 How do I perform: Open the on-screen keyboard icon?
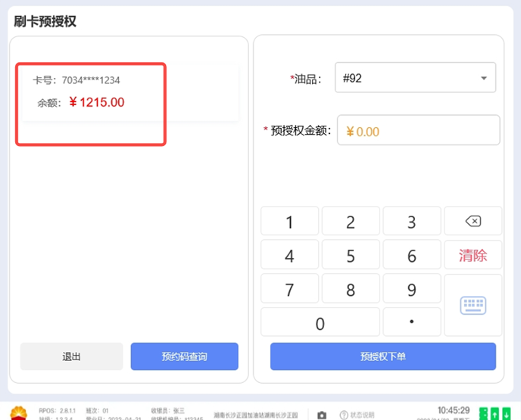point(473,305)
